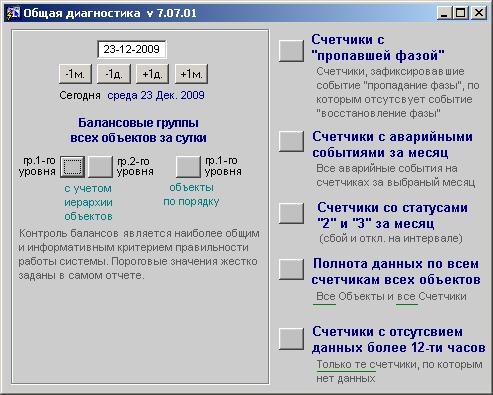Open Полнота данных по всем счетчикам report
The width and height of the screenshot is (493, 395).
[291, 269]
